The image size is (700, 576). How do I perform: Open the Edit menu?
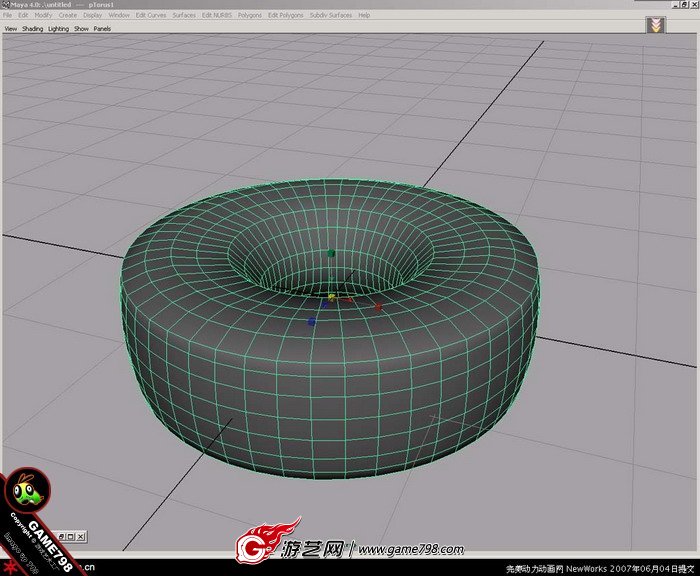(23, 16)
